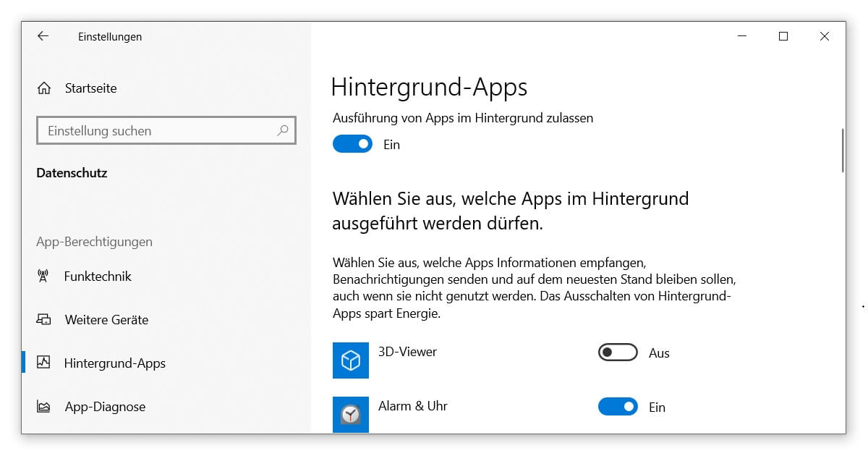Turn off the Alarm & Uhr toggle
This screenshot has height=456, width=868.
(618, 406)
